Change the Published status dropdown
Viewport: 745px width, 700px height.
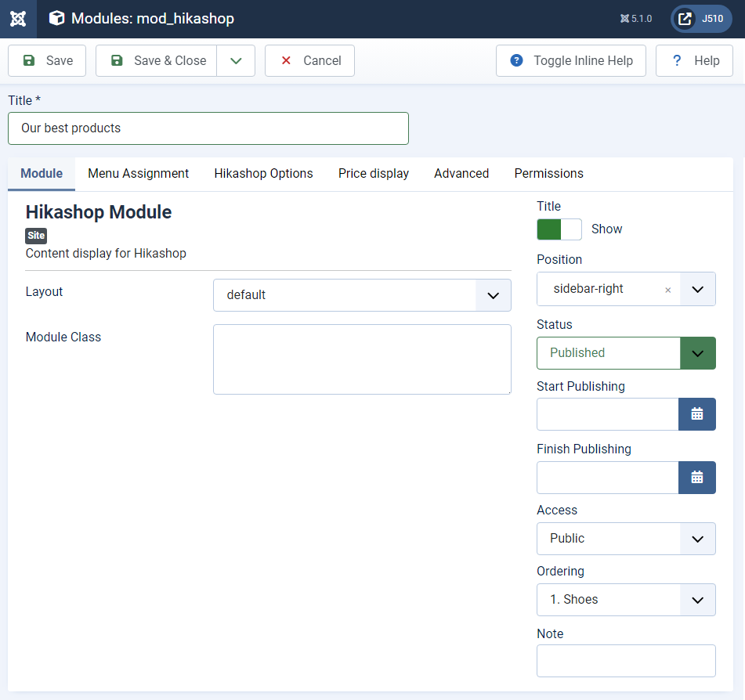626,353
